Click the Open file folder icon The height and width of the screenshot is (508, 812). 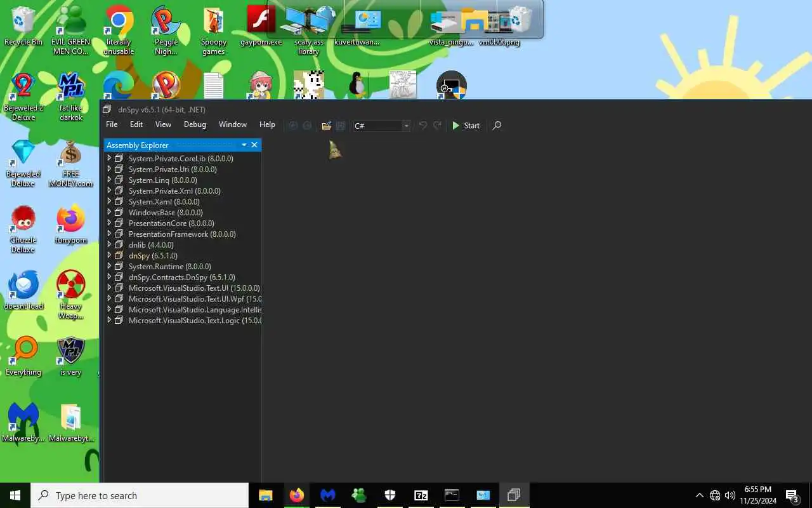(x=326, y=126)
